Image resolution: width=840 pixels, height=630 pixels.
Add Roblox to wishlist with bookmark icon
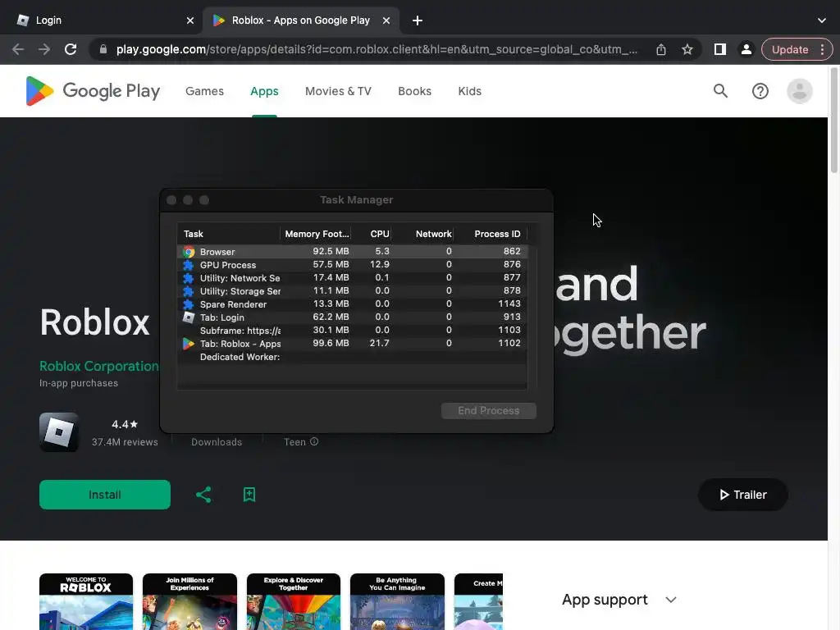coord(249,495)
